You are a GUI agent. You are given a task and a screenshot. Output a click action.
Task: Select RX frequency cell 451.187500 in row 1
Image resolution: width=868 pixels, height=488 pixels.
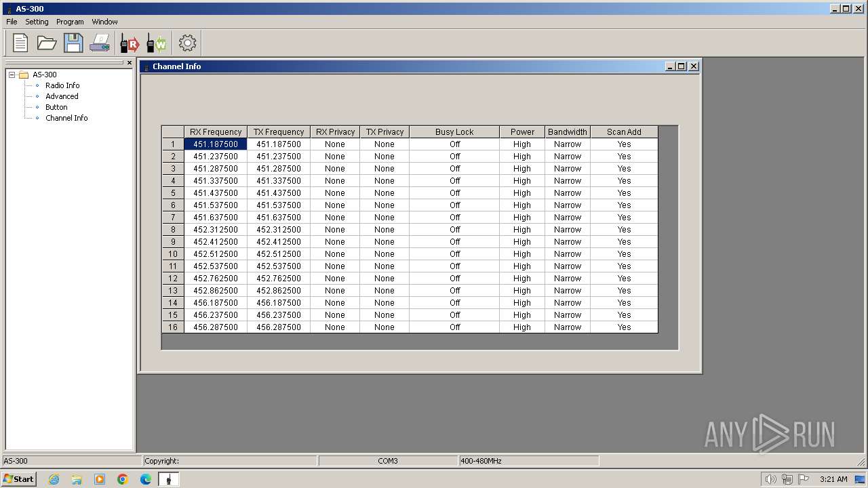point(216,144)
